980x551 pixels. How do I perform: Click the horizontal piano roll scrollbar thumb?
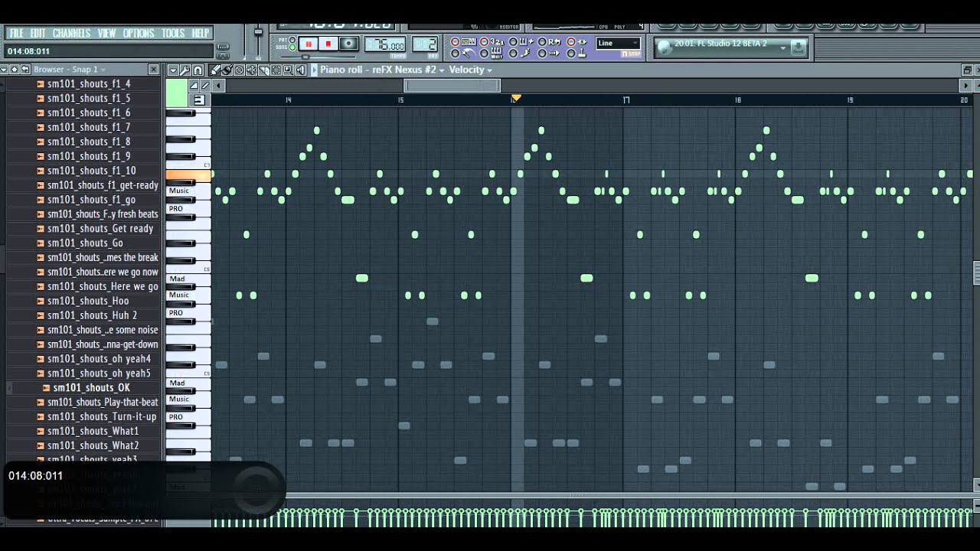click(452, 86)
